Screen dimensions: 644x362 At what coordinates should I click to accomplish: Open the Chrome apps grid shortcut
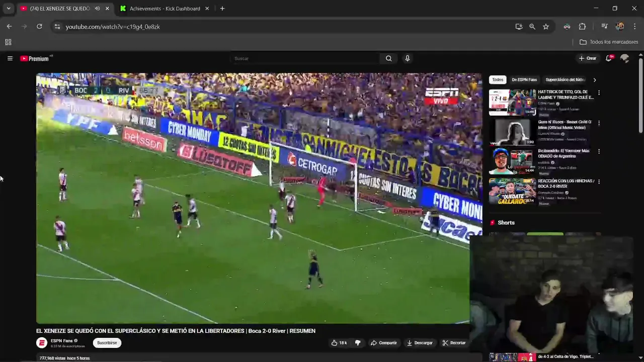[x=8, y=42]
